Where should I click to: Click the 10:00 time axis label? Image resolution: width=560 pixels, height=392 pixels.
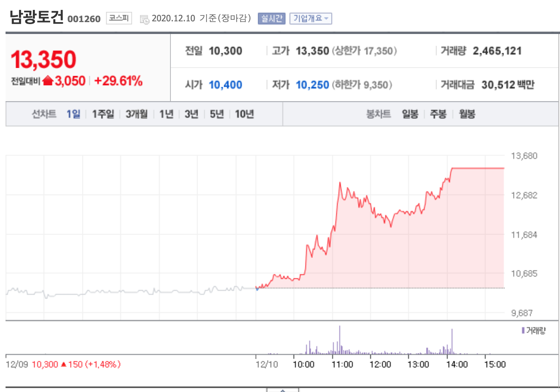click(x=303, y=364)
